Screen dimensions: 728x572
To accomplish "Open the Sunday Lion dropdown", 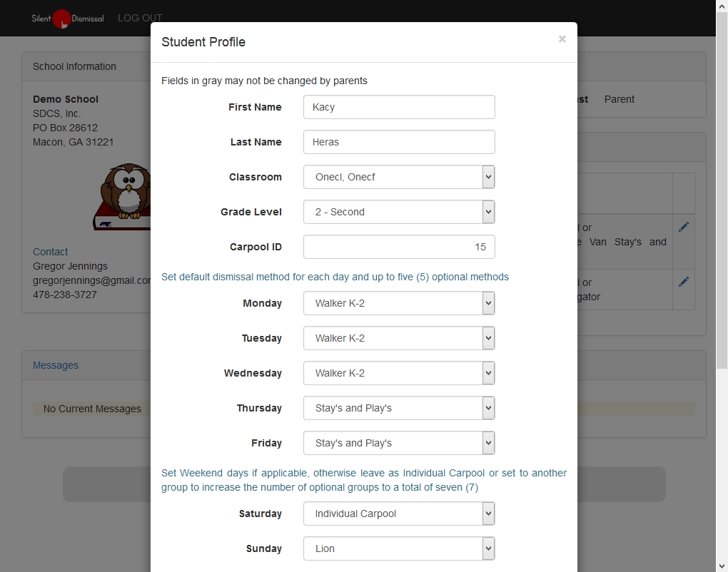I will click(399, 548).
